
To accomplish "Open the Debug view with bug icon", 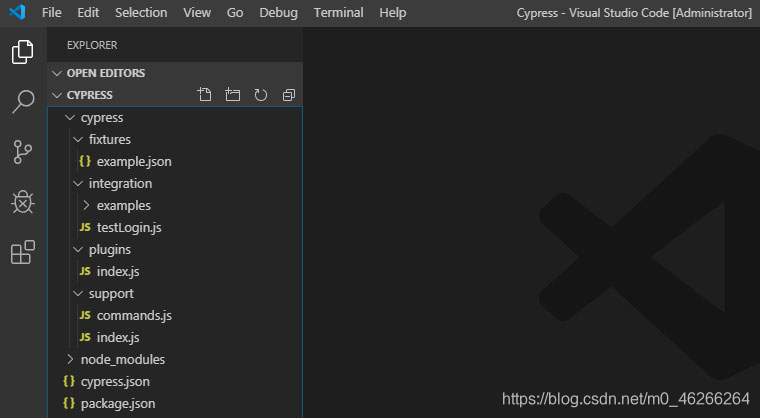I will click(x=23, y=202).
